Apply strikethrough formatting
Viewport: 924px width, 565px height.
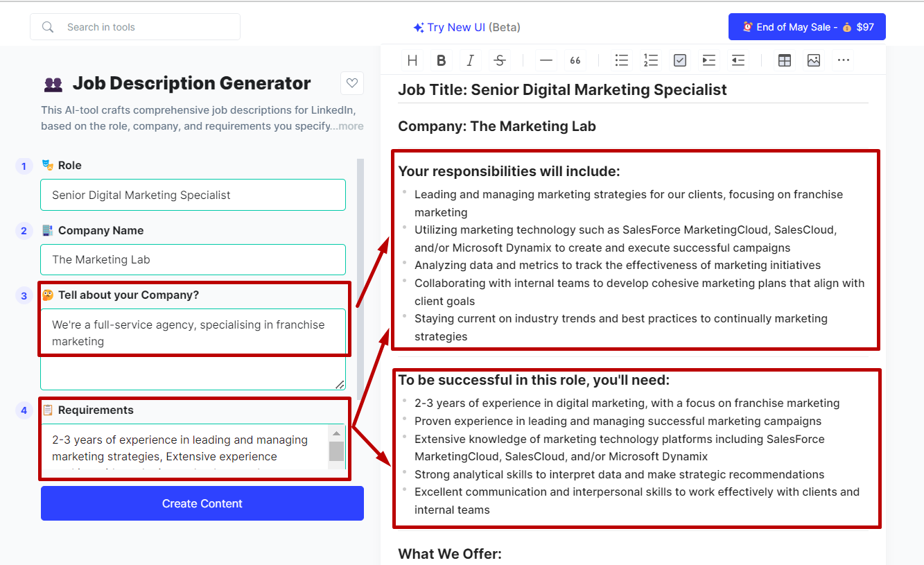[x=499, y=60]
